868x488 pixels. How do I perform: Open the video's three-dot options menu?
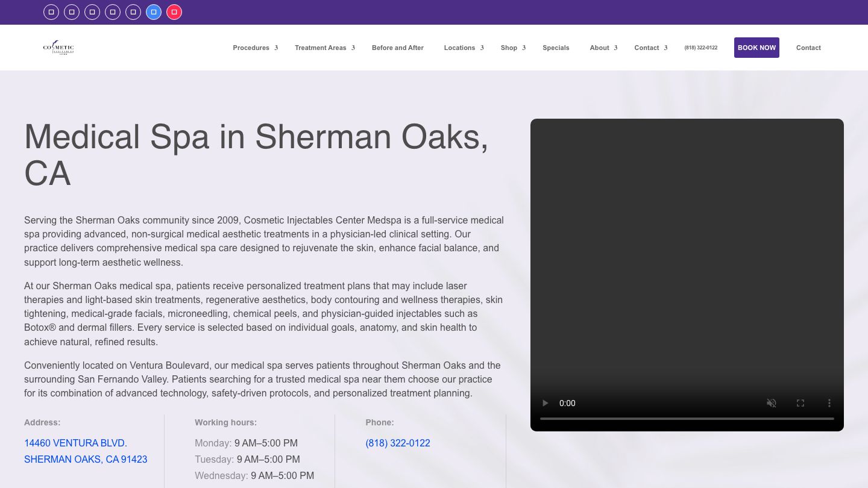click(x=829, y=403)
